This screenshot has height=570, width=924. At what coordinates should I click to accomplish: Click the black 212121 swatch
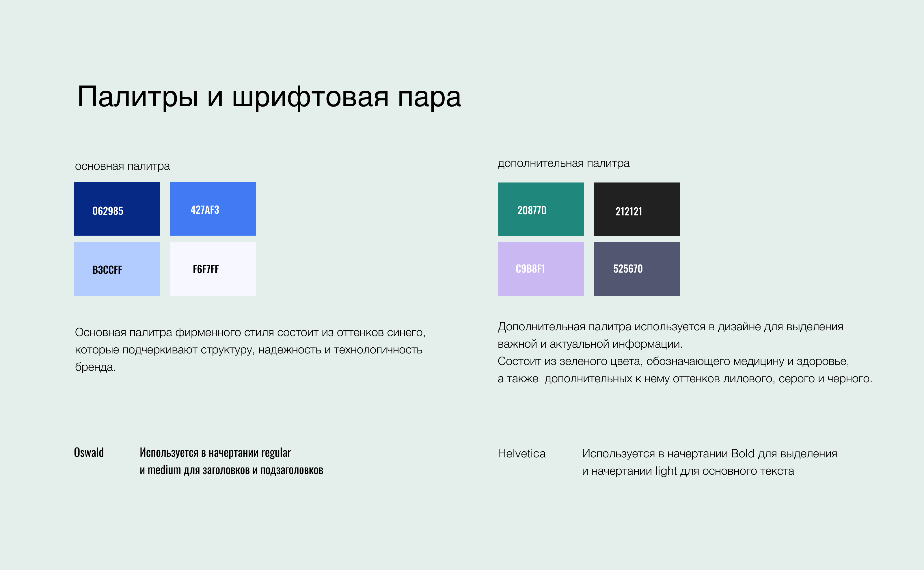636,210
